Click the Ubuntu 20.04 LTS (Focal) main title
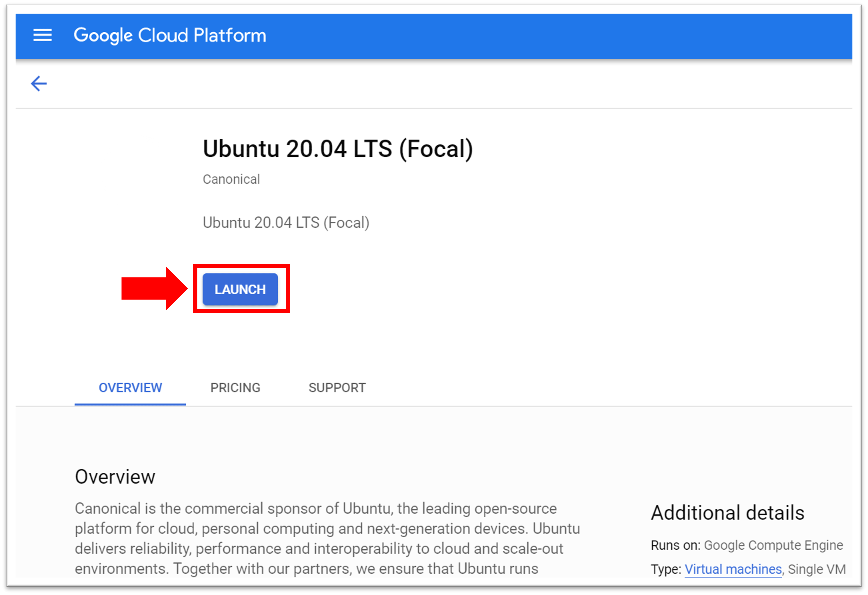This screenshot has height=595, width=868. coord(338,149)
